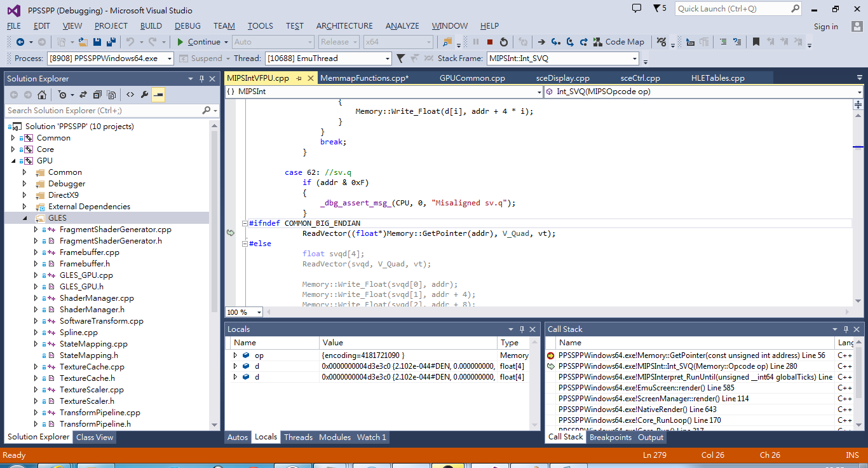Switch to the Breakpoints tab

tap(611, 437)
